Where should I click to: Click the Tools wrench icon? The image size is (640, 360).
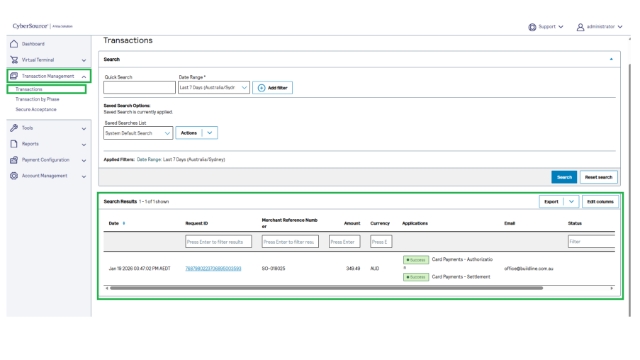(14, 128)
